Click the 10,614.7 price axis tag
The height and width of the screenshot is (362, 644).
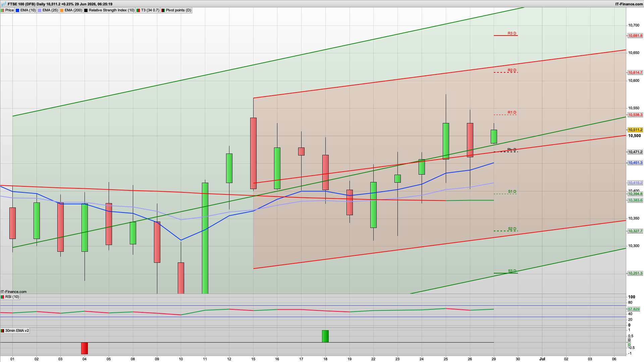pos(635,73)
